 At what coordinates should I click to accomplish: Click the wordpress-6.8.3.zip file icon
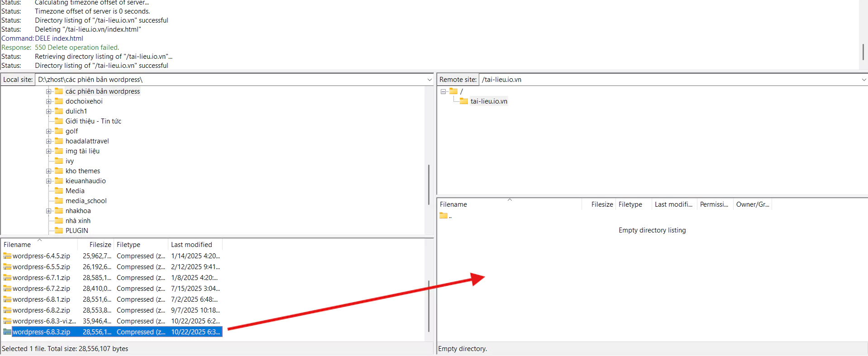(7, 332)
